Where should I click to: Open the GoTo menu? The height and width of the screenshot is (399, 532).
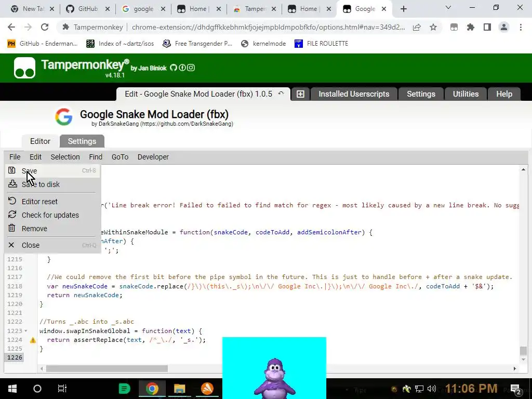click(120, 157)
